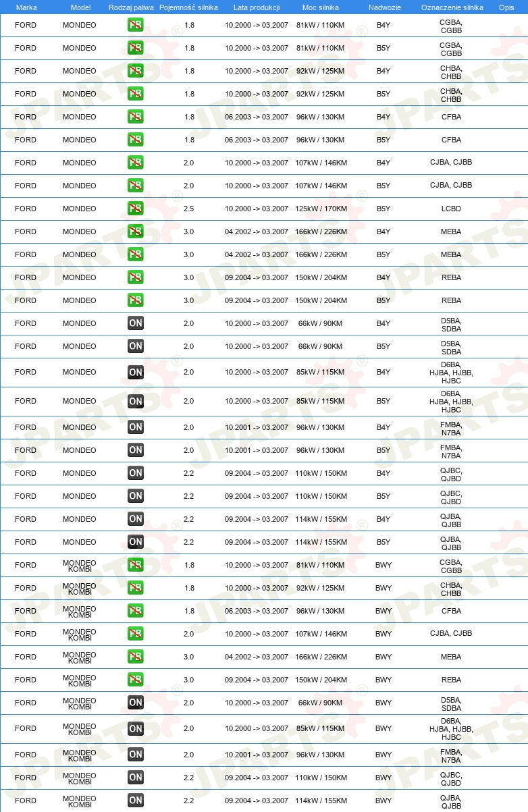This screenshot has width=528, height=812.
Task: Click PB icon for Mondeo Kombi 150kW REBA
Action: point(136,680)
